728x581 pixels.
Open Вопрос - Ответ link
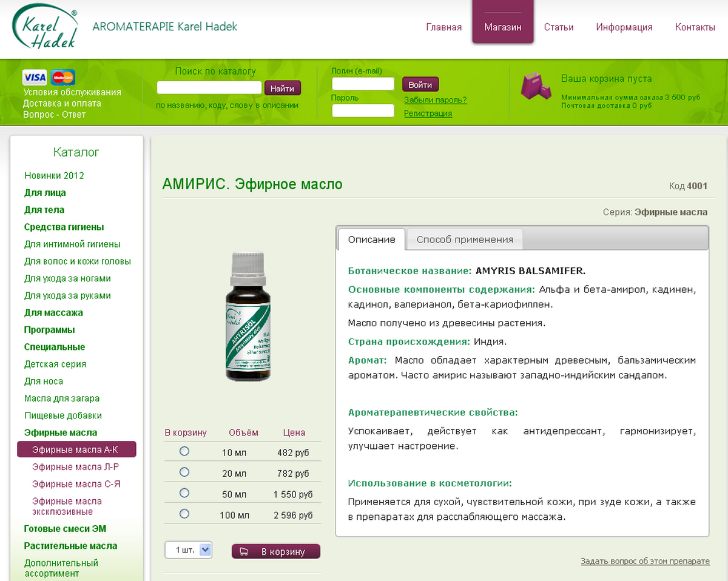[55, 114]
